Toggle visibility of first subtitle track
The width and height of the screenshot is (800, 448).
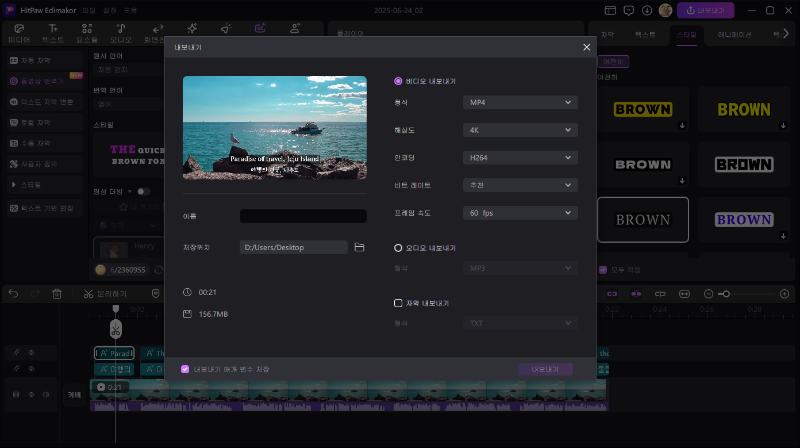coord(31,353)
